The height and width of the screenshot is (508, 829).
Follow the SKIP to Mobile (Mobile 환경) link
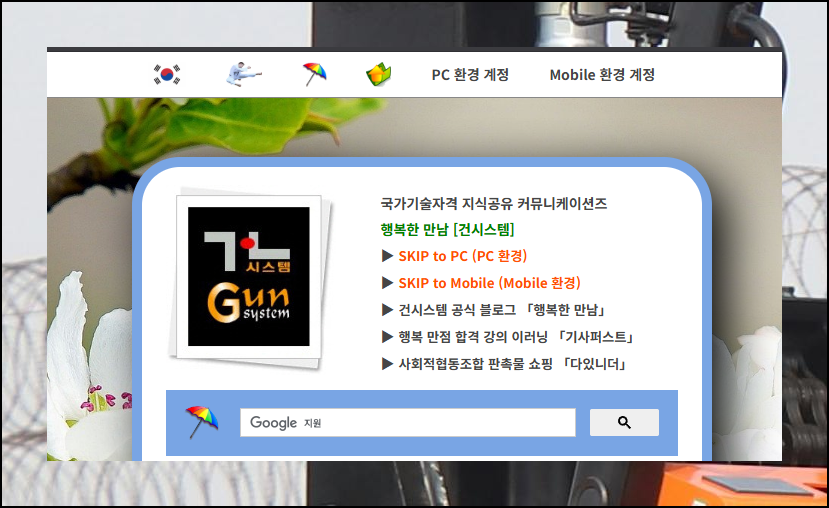(x=490, y=283)
